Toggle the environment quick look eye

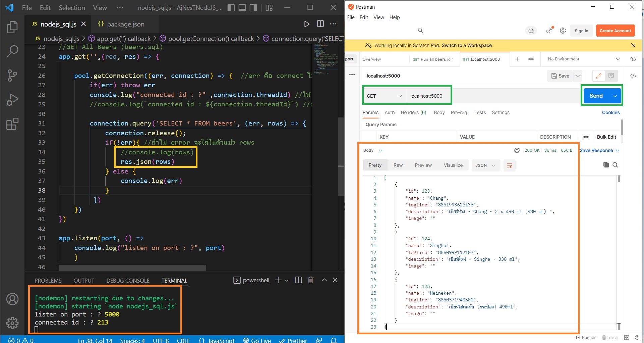click(x=633, y=59)
